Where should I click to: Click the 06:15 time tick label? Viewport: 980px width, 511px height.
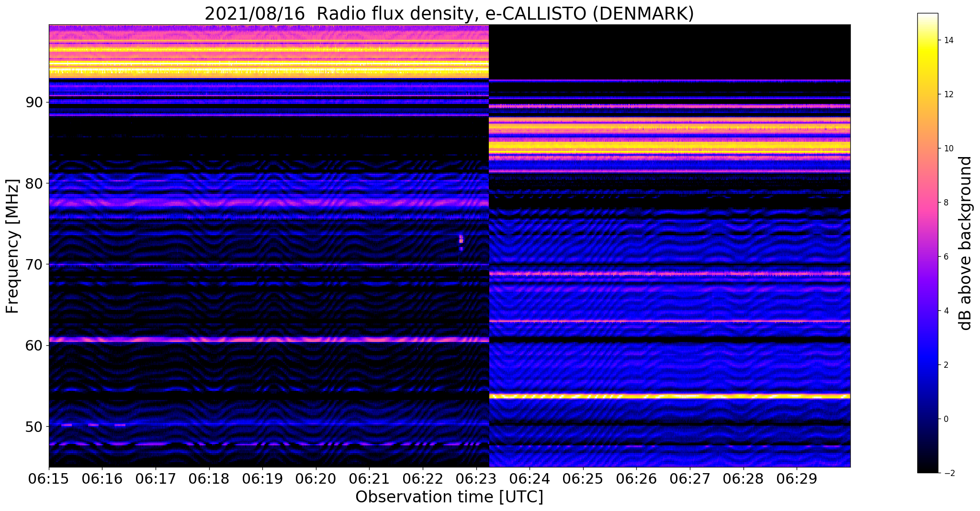[49, 478]
